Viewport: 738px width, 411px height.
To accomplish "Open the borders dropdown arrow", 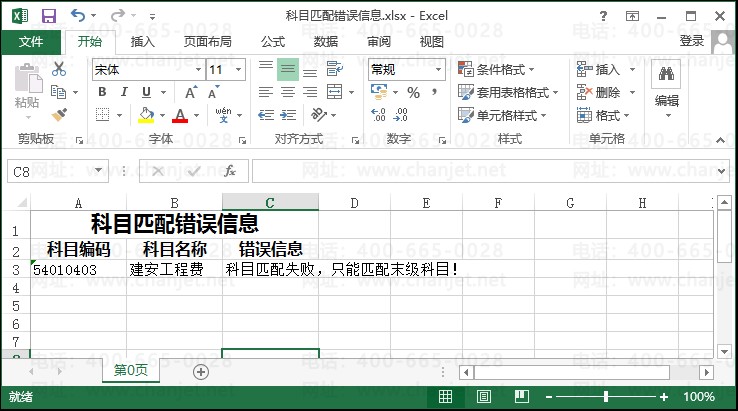I will pos(119,115).
